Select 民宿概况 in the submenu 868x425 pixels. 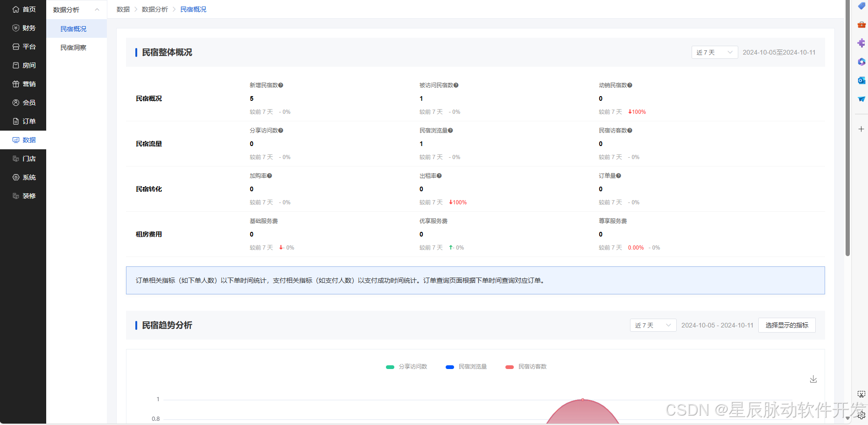pos(77,29)
